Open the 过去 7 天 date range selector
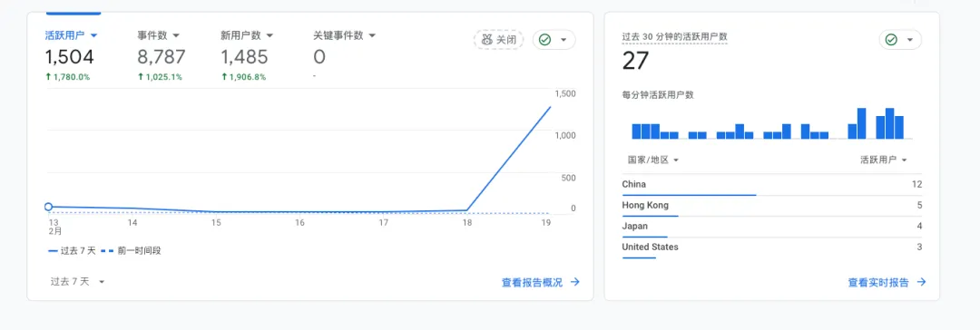The image size is (980, 330). click(78, 281)
